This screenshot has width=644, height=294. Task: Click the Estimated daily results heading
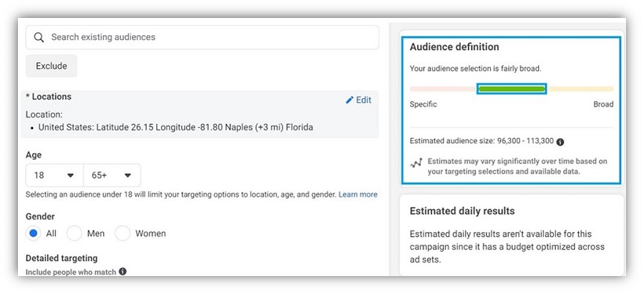pyautogui.click(x=462, y=211)
